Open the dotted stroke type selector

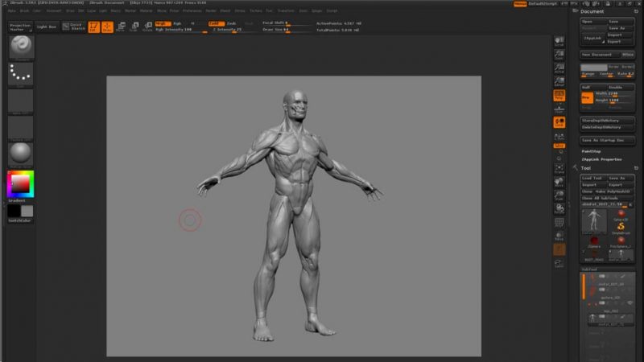[21, 74]
